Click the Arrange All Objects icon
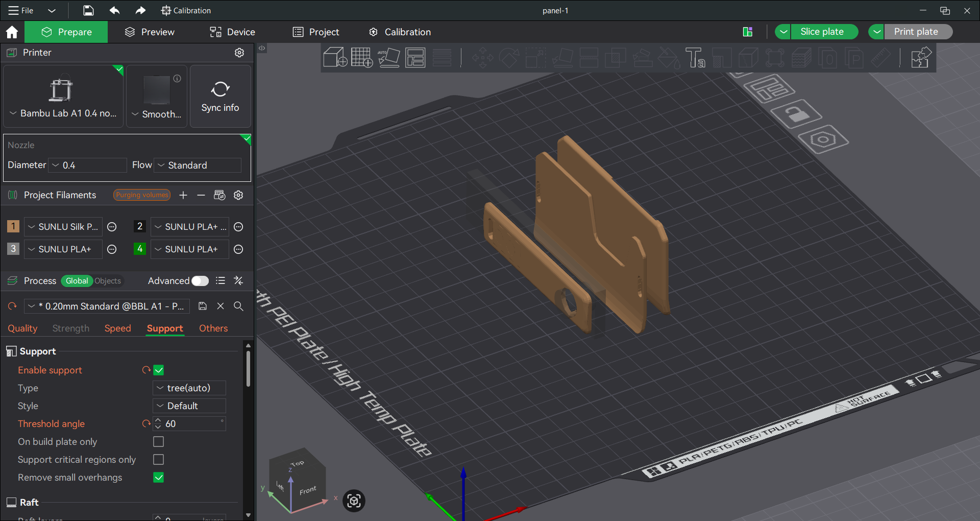 click(415, 57)
